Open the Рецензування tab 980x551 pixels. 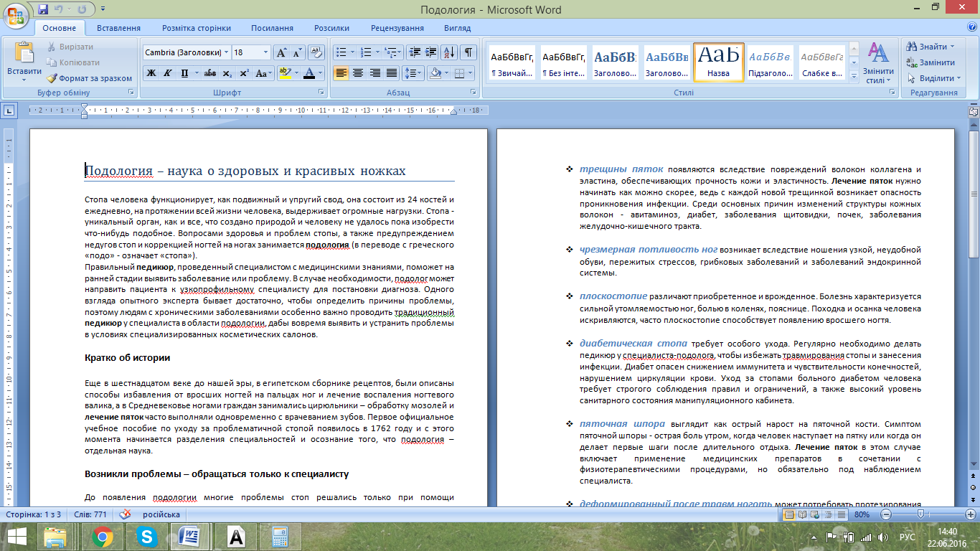pos(397,28)
